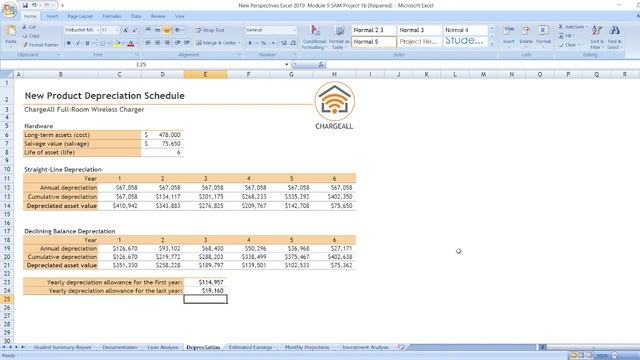Image resolution: width=640 pixels, height=360 pixels.
Task: Open Clear dropdown in Editing group
Action: click(x=569, y=45)
